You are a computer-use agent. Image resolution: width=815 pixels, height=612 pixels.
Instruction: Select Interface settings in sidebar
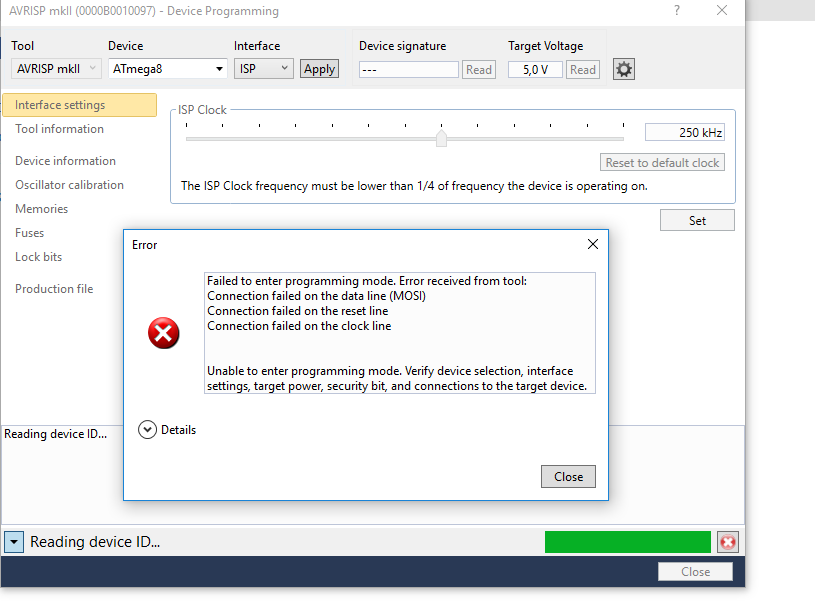[80, 105]
